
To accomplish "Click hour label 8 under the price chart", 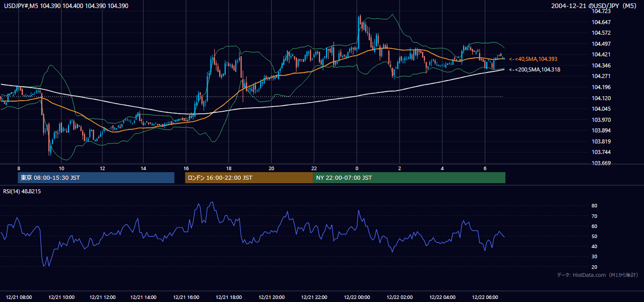I will (19, 168).
